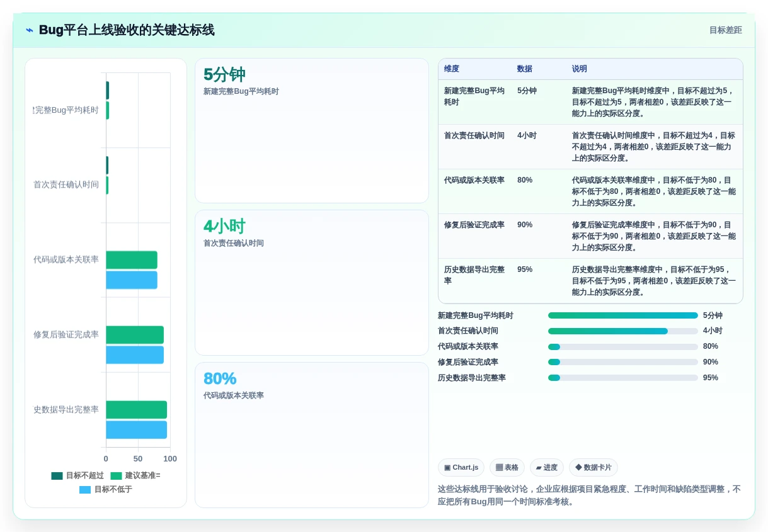
Task: Click the 目标差距 label in header
Action: (x=725, y=30)
